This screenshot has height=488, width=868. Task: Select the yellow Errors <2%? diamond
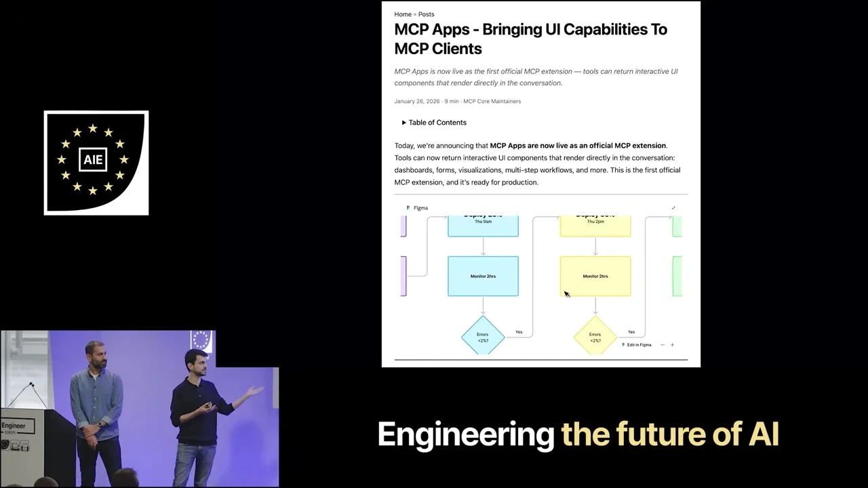pos(595,335)
